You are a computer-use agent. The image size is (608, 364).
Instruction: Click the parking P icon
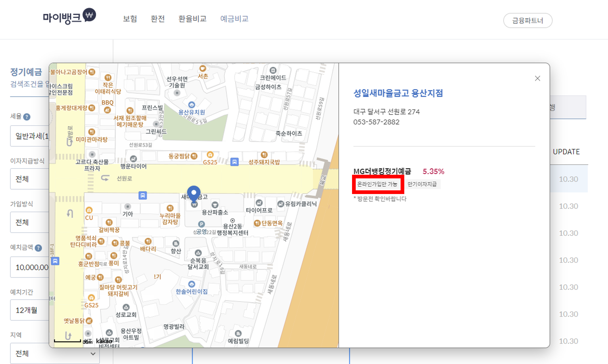(x=201, y=224)
